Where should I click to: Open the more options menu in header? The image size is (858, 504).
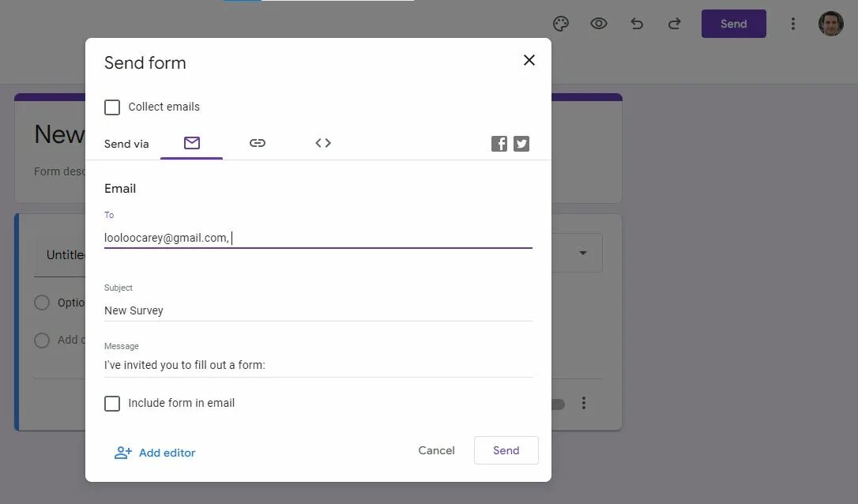coord(793,24)
